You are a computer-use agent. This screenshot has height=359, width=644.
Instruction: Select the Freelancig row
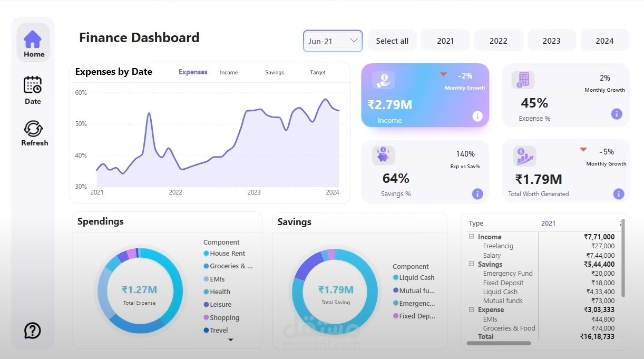542,246
